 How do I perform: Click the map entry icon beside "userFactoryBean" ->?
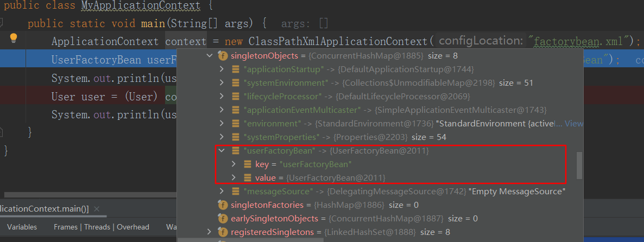coord(235,150)
